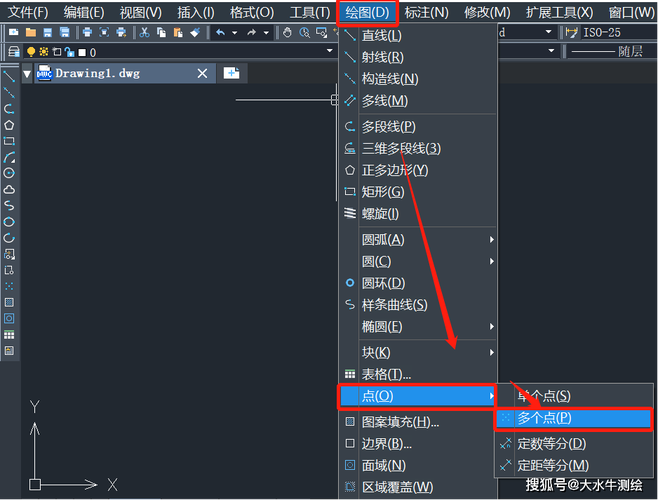Open the Layer Properties Manager icon
Viewport: 658px width, 500px height.
click(14, 52)
